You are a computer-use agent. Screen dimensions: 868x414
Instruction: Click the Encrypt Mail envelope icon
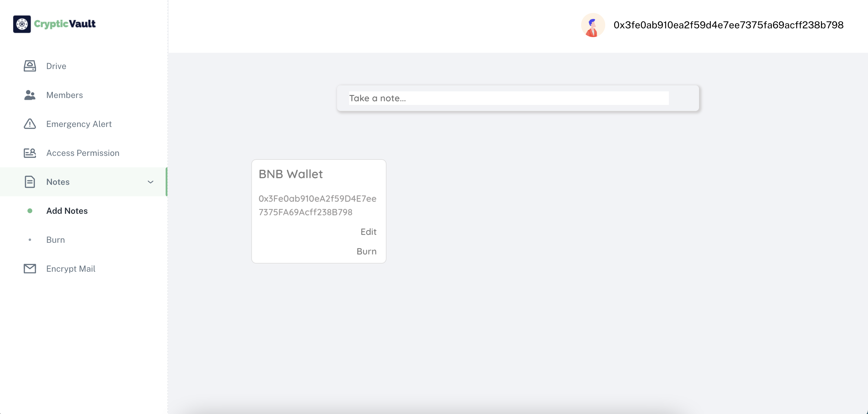pyautogui.click(x=30, y=269)
